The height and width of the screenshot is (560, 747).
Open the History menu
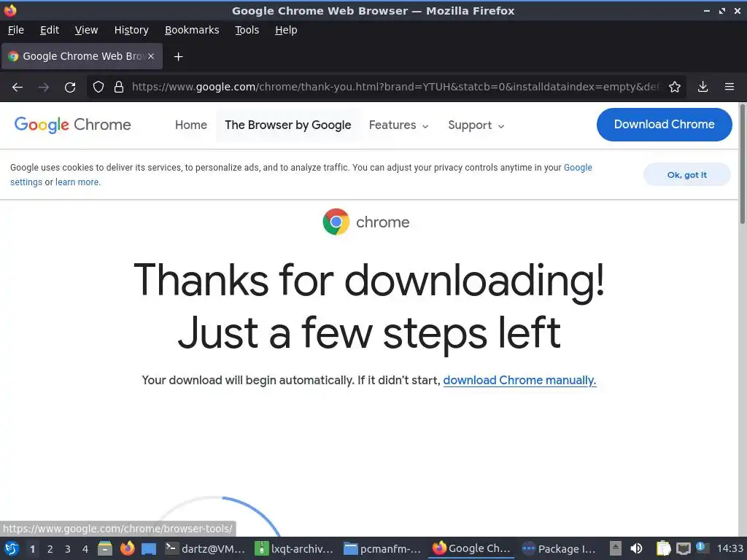131,30
